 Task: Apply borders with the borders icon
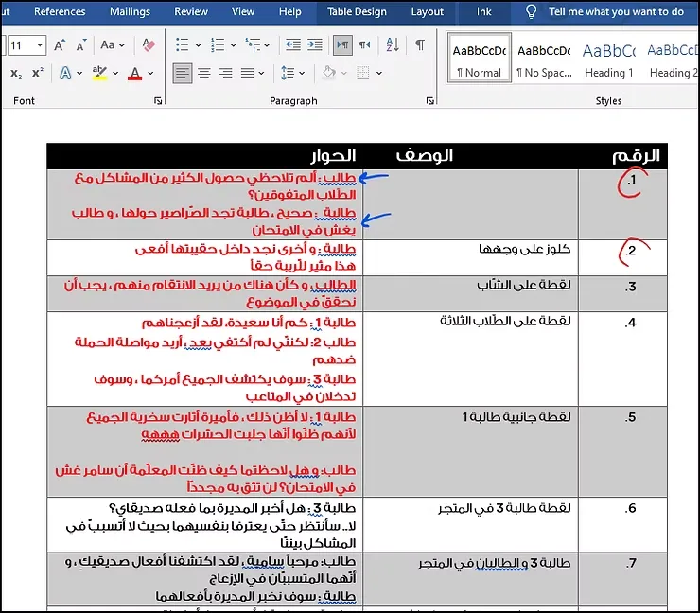pyautogui.click(x=363, y=73)
